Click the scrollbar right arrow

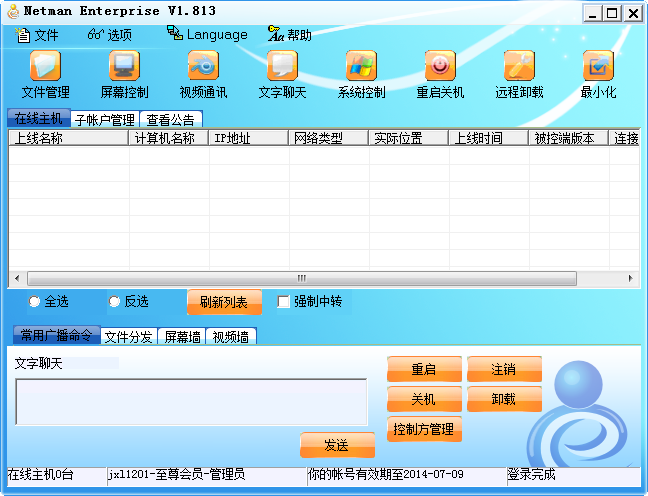(630, 278)
